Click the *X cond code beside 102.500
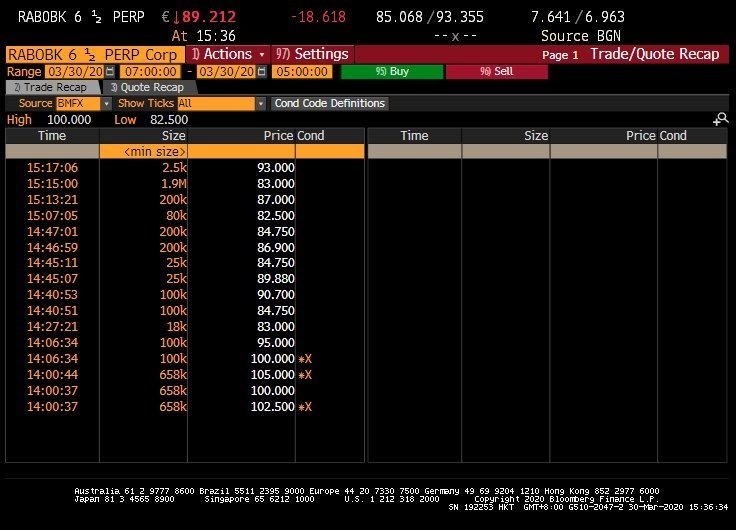 [x=305, y=407]
